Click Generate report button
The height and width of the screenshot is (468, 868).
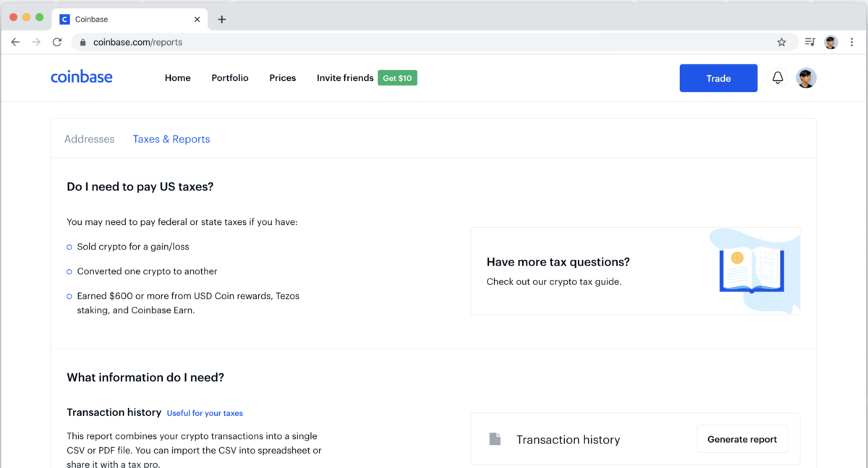click(x=742, y=439)
